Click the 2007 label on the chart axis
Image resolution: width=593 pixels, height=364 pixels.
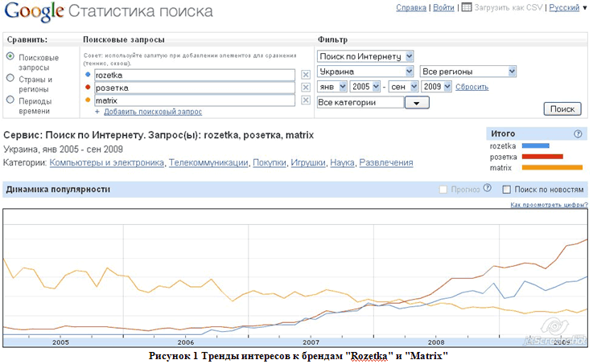click(311, 342)
